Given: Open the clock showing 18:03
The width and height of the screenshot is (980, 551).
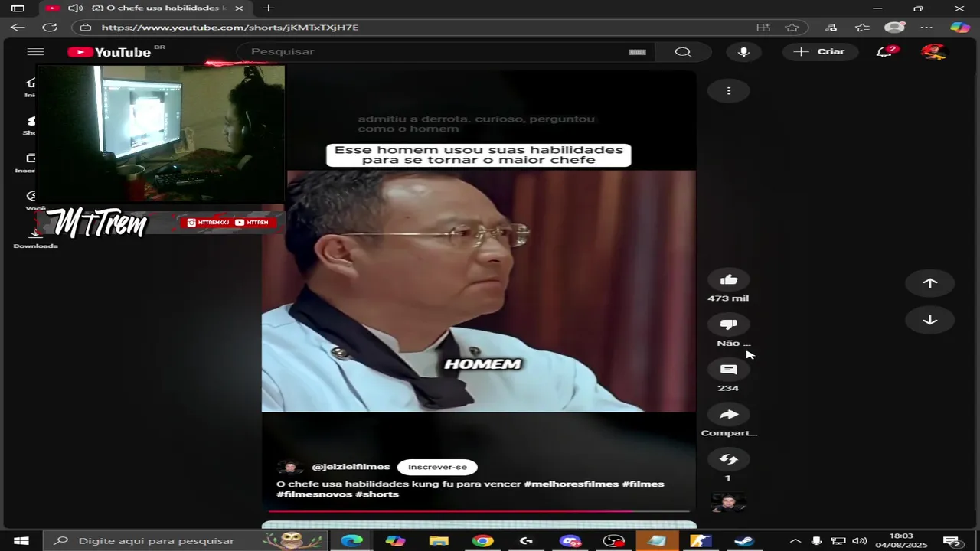Looking at the screenshot, I should click(x=902, y=541).
